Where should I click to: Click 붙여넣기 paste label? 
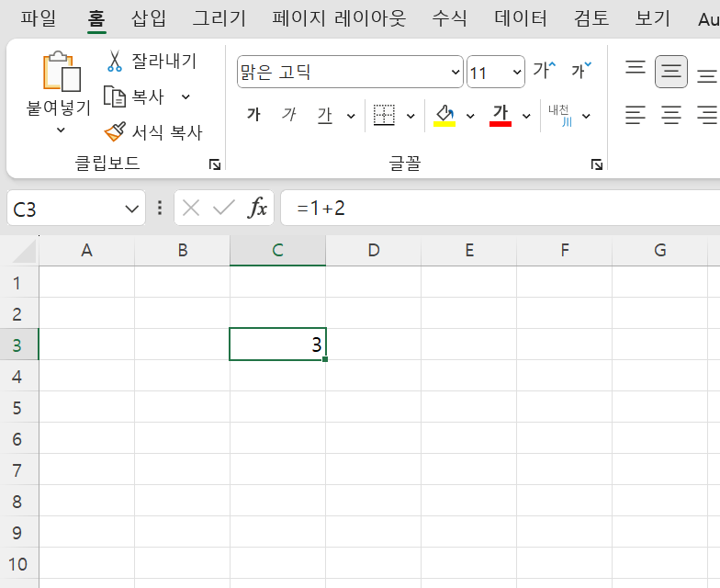tap(59, 108)
